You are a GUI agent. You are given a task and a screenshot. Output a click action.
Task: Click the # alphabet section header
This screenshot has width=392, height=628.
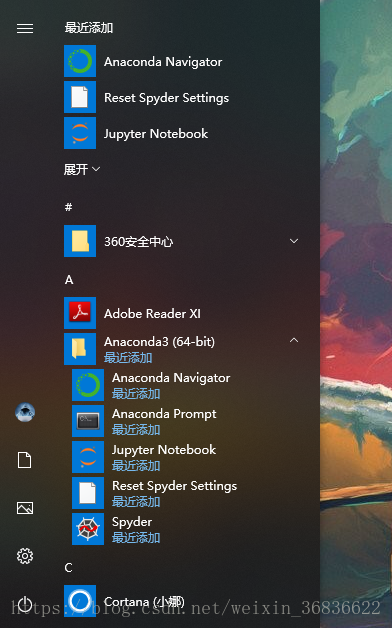coord(68,207)
